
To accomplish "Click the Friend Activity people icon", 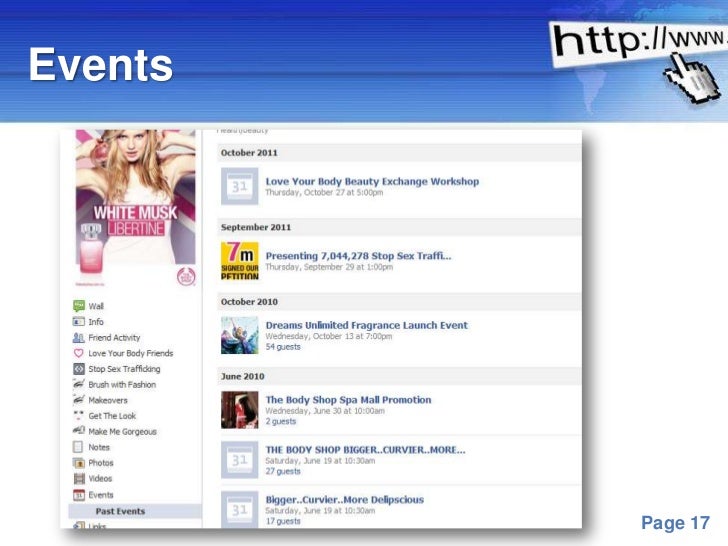I will (x=79, y=338).
